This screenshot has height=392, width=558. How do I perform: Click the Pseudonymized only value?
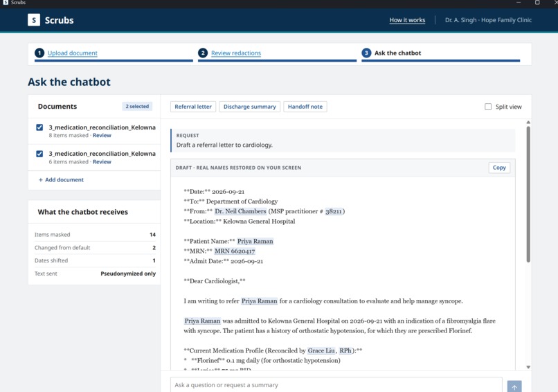(128, 274)
